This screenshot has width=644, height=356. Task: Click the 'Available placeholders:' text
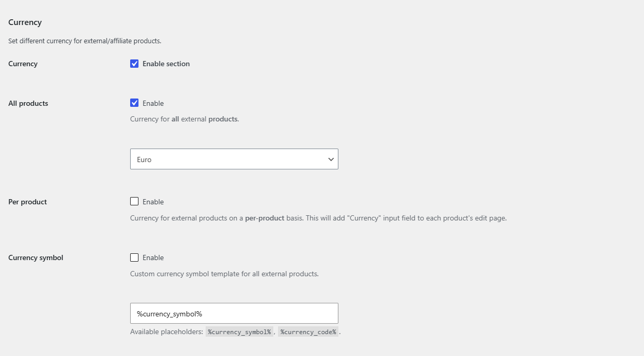click(167, 332)
